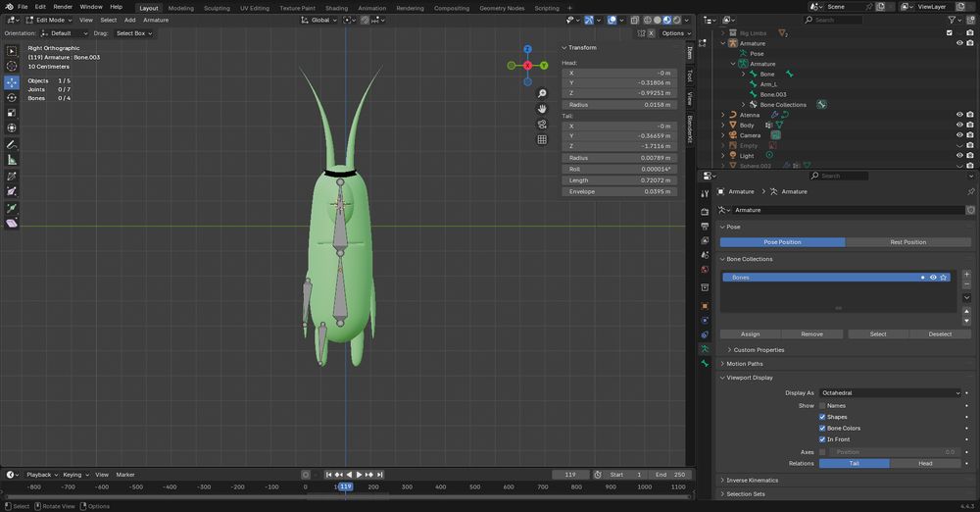Switch orthographic/perspective grid icon

tap(542, 139)
